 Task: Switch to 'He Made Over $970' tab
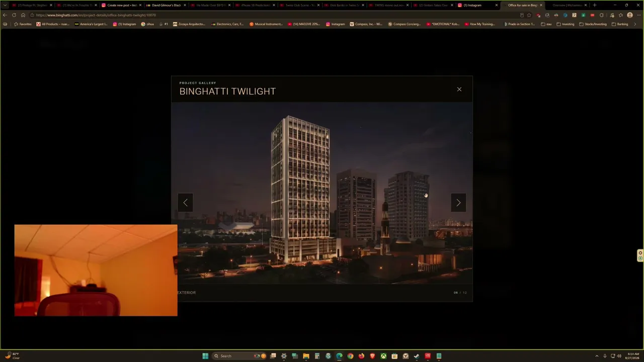tap(210, 5)
